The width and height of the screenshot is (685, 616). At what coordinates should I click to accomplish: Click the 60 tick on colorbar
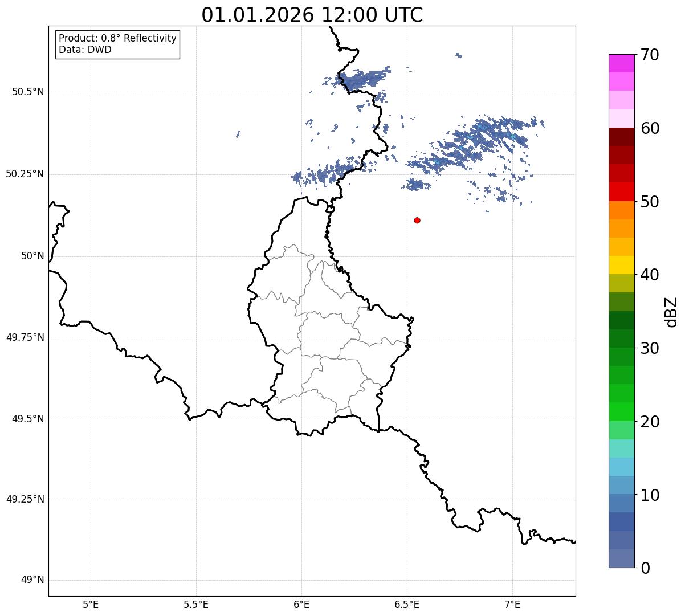[651, 128]
